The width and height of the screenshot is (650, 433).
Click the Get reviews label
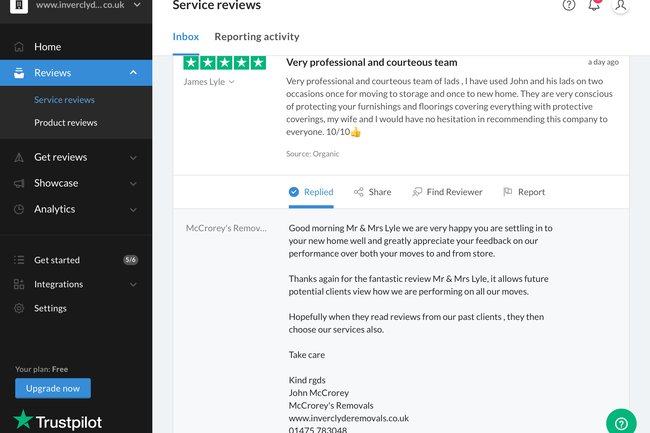coord(61,157)
